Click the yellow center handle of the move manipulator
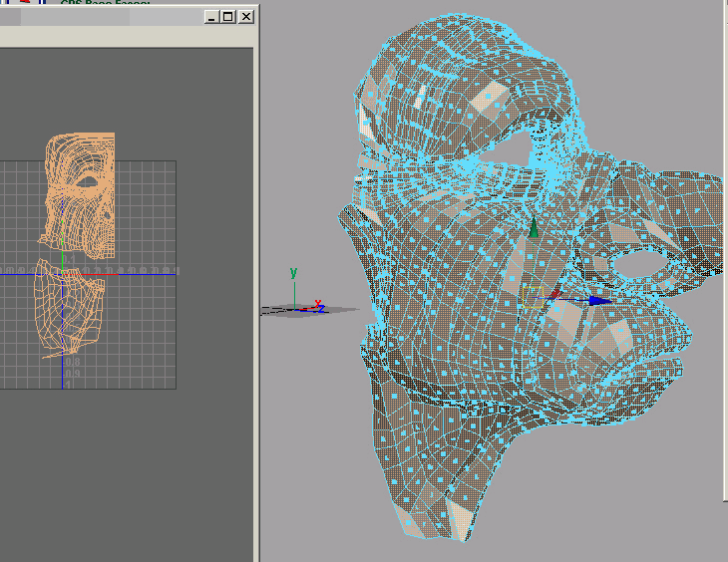Screen dimensions: 728x562 (x=533, y=297)
